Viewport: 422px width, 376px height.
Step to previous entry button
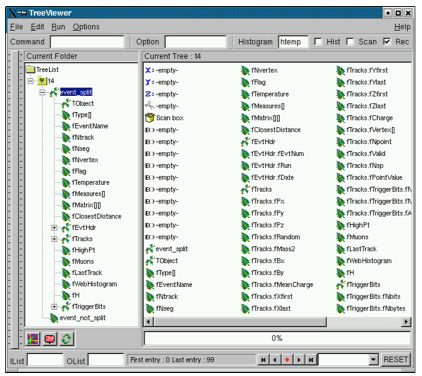tap(275, 360)
